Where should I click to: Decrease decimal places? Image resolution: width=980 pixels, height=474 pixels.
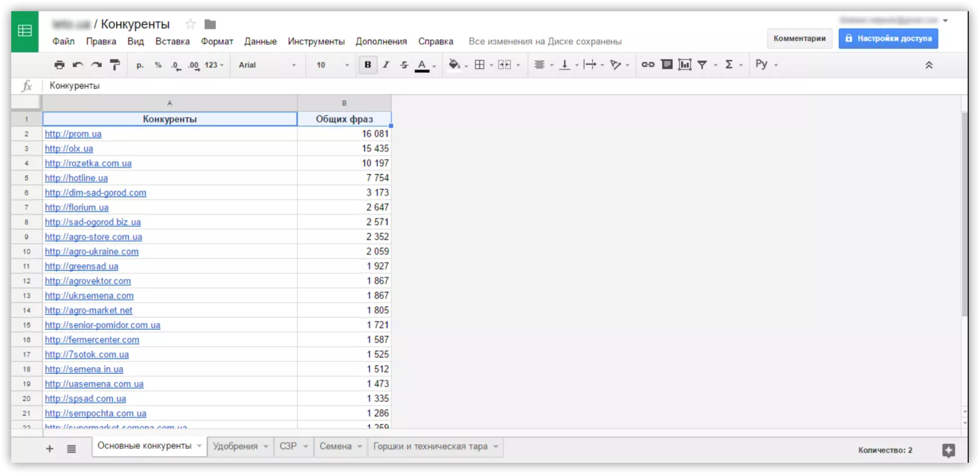[176, 65]
